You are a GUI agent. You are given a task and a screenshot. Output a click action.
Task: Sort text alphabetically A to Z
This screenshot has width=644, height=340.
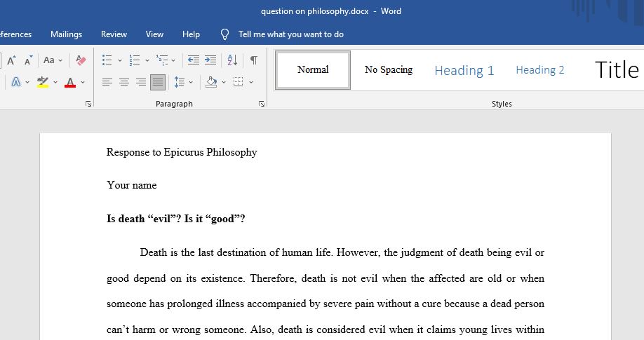pos(232,60)
